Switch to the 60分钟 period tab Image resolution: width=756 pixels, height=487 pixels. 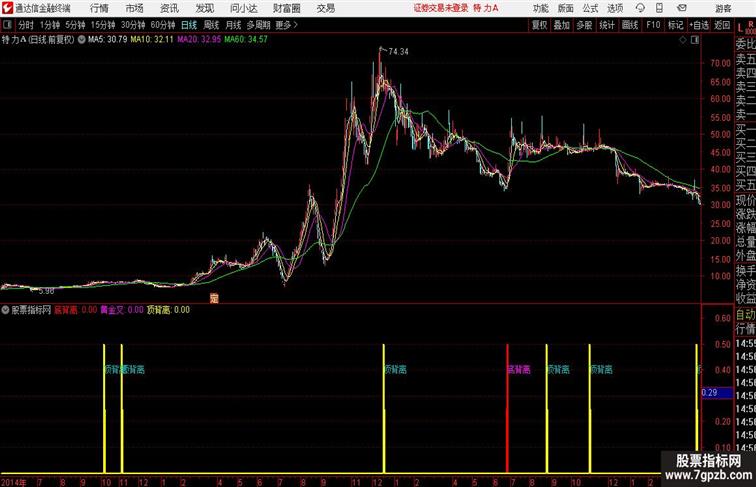click(x=163, y=25)
